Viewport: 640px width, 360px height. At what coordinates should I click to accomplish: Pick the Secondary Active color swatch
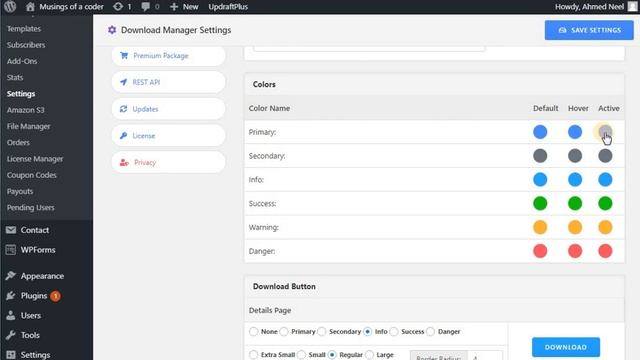coord(605,156)
